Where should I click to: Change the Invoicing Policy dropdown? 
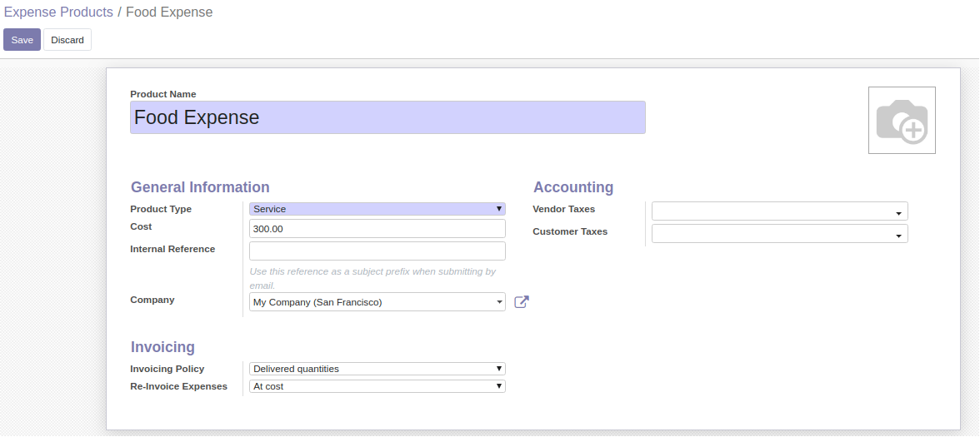click(377, 369)
